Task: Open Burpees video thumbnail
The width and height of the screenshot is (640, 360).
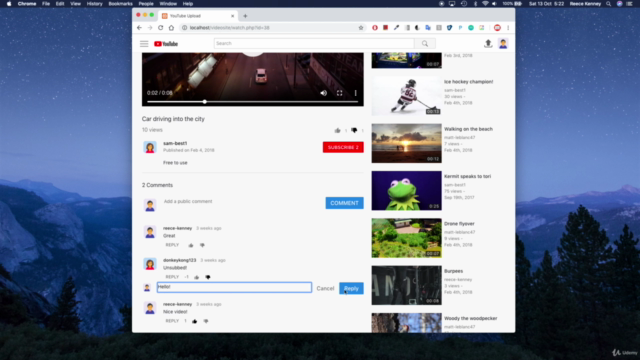Action: point(407,285)
